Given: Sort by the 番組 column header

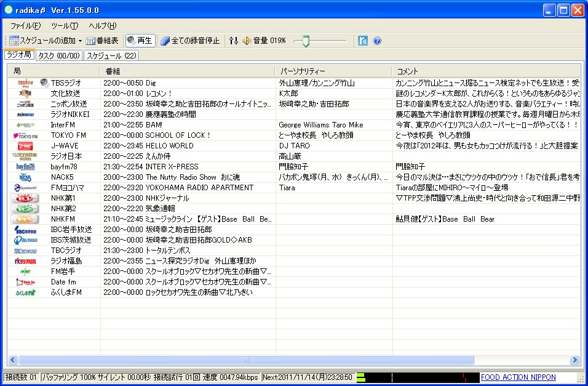Looking at the screenshot, I should 188,71.
